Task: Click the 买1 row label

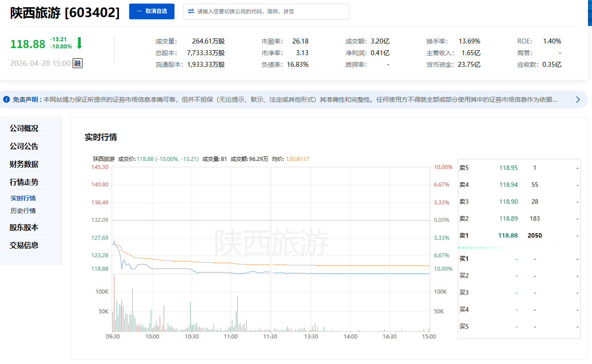Action: click(x=464, y=259)
